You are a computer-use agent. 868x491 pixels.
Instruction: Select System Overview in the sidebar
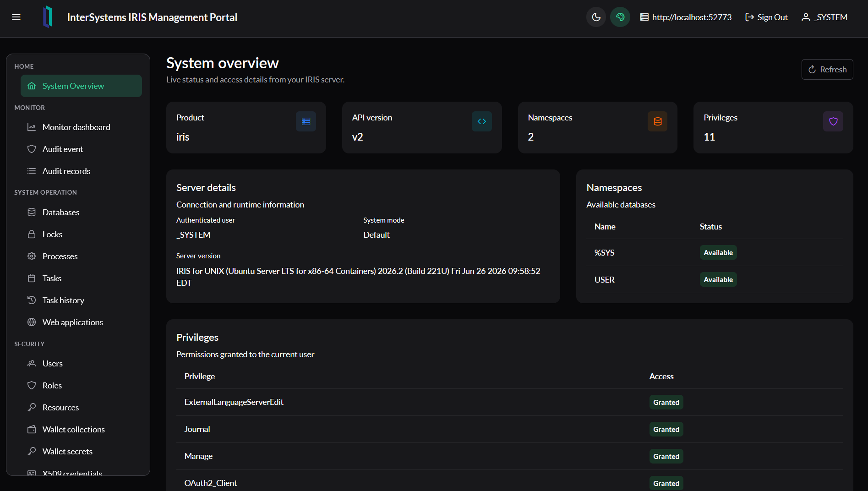click(x=81, y=86)
